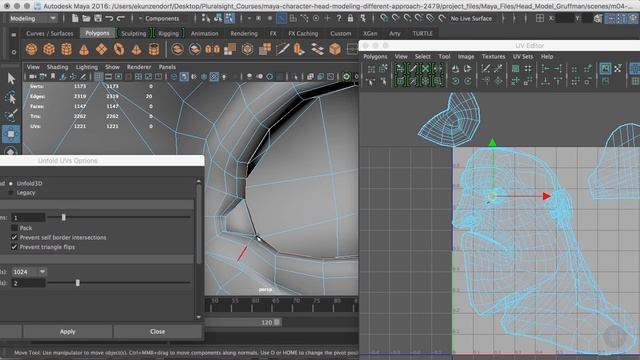The image size is (640, 360).
Task: Open the Shading viewport menu
Action: pos(57,67)
